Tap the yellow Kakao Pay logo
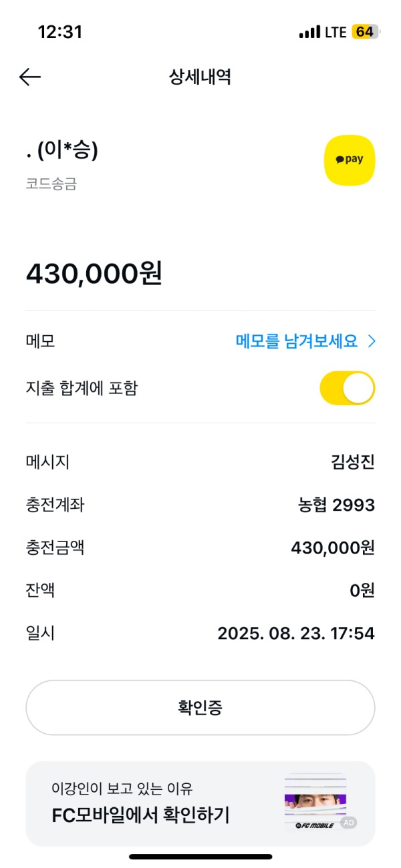Image resolution: width=401 pixels, height=868 pixels. tap(350, 160)
